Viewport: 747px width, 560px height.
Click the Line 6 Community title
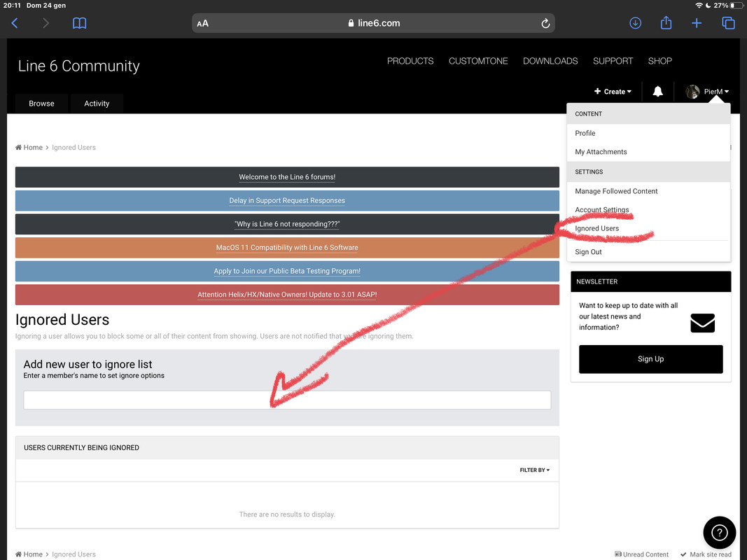coord(78,66)
